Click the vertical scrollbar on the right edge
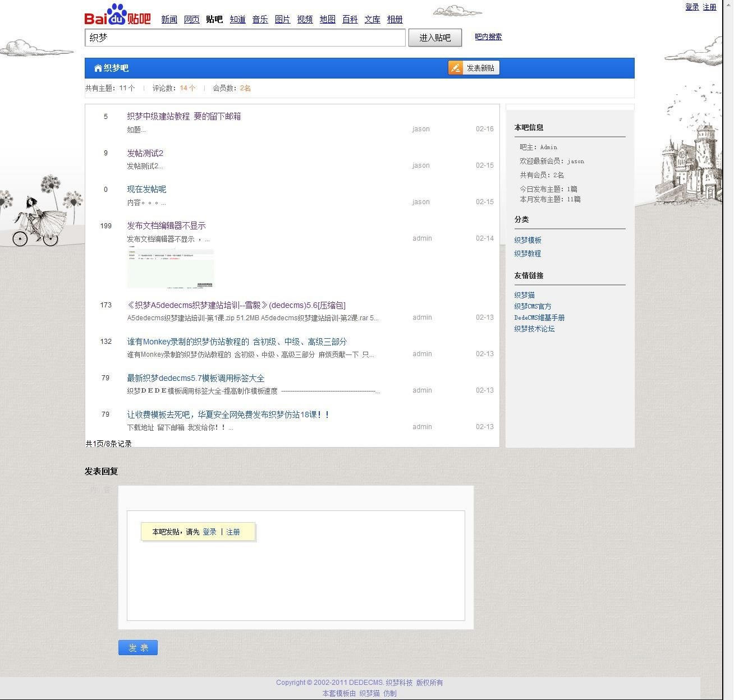This screenshot has height=700, width=734. 728,350
